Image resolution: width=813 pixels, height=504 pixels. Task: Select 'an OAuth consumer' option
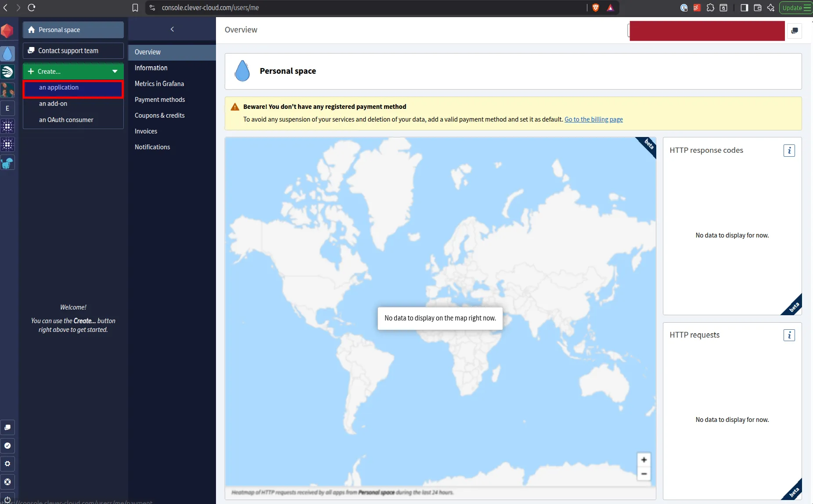[66, 120]
